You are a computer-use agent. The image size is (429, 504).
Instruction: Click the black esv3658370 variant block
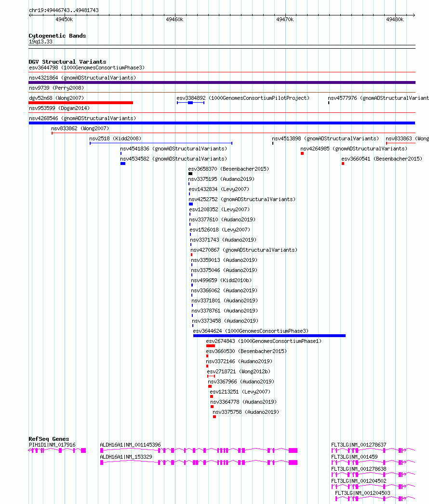click(x=190, y=174)
